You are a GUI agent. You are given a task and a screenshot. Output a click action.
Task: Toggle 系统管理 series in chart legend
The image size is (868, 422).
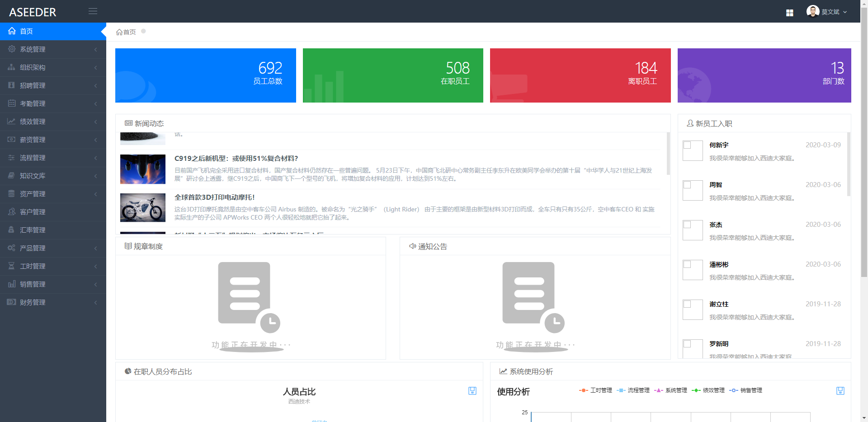pyautogui.click(x=670, y=390)
